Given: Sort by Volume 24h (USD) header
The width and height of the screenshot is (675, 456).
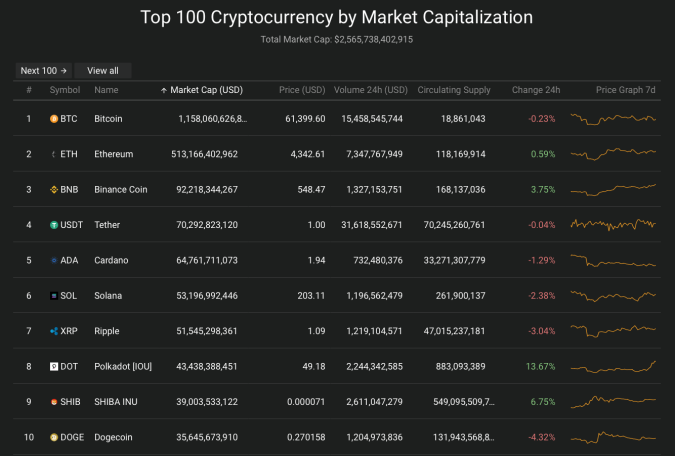Looking at the screenshot, I should tap(371, 90).
